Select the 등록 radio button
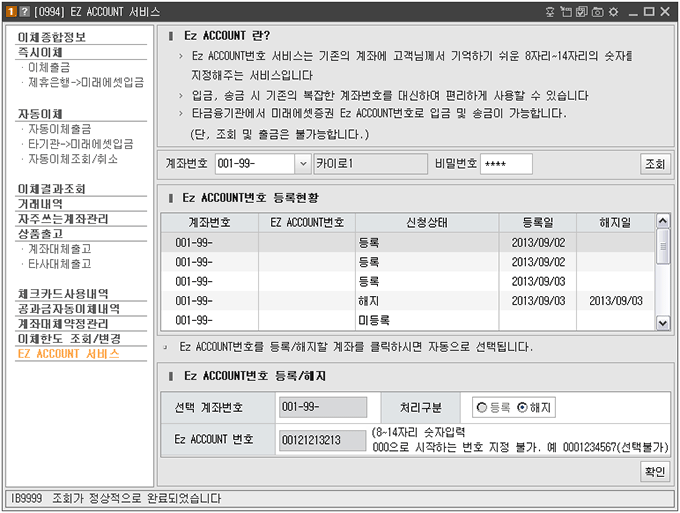The width and height of the screenshot is (680, 513). pos(482,408)
